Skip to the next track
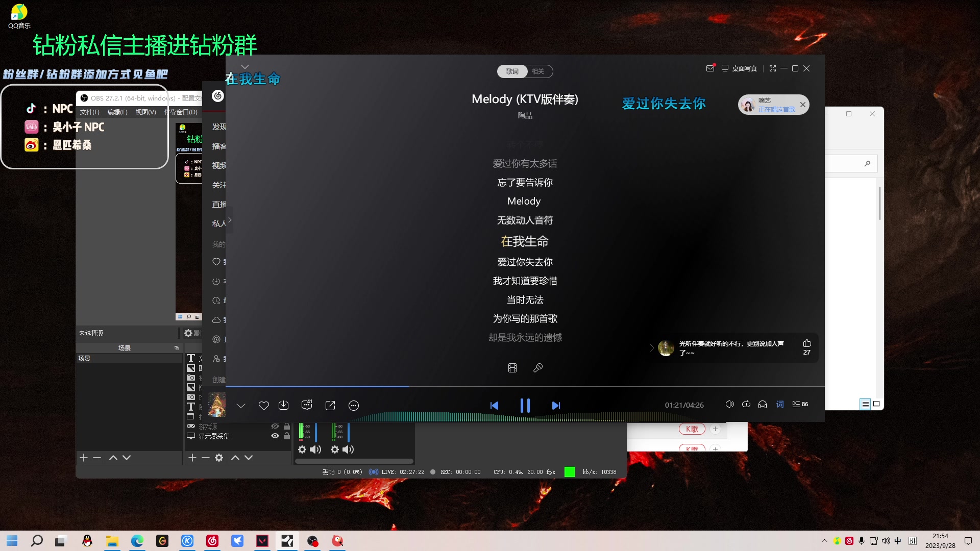Viewport: 980px width, 551px height. [556, 406]
